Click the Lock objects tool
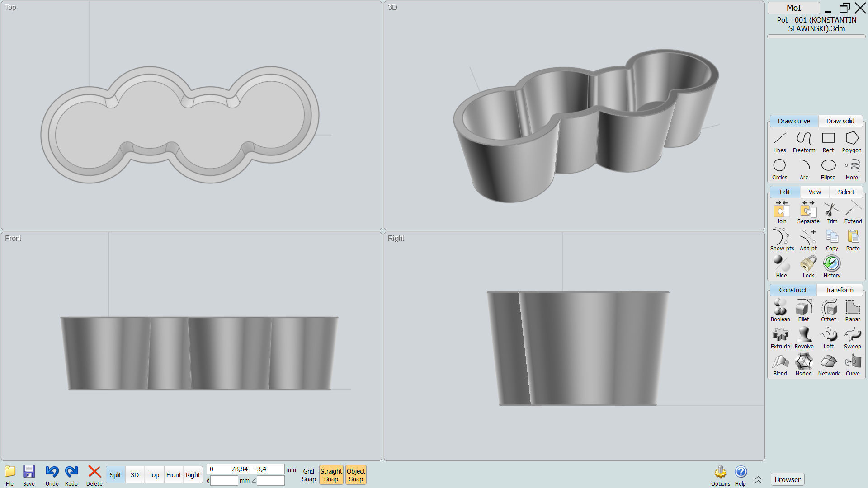 click(808, 267)
